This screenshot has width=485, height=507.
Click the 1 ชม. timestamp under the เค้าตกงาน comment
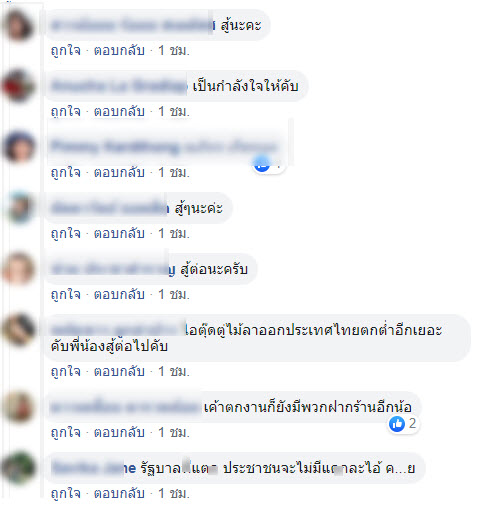click(174, 432)
